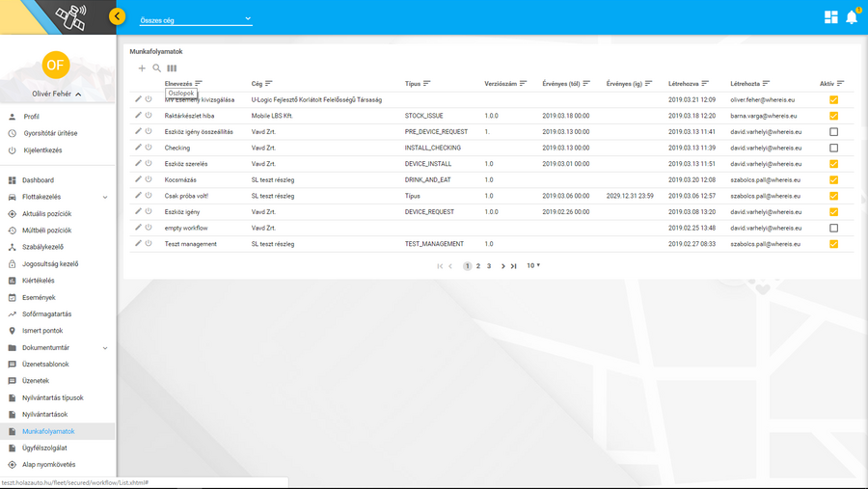
Task: Toggle Aktív checkbox for empty workflow
Action: coord(833,228)
